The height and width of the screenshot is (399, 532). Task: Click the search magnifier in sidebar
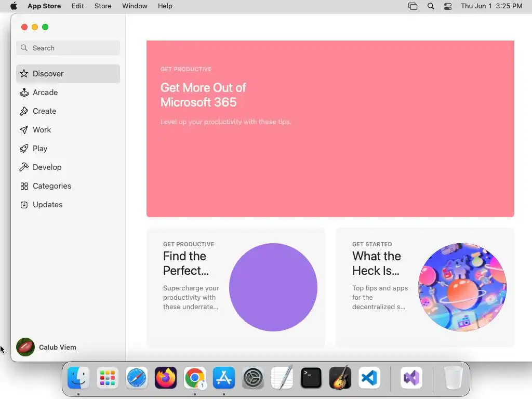24,48
